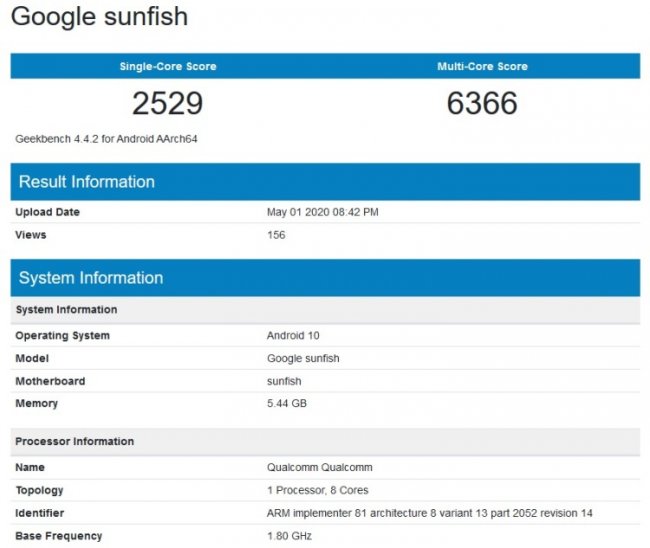The image size is (650, 548).
Task: Click the blue System Information section header
Action: (91, 278)
